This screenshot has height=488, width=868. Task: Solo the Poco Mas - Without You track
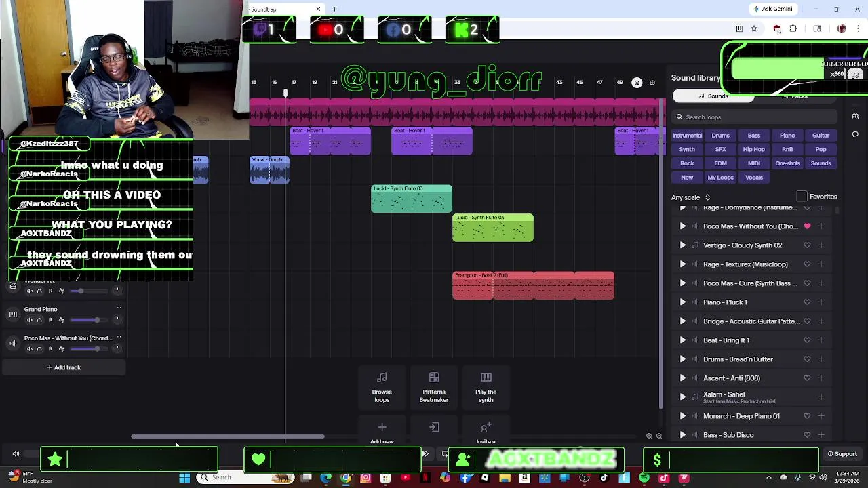click(x=39, y=348)
